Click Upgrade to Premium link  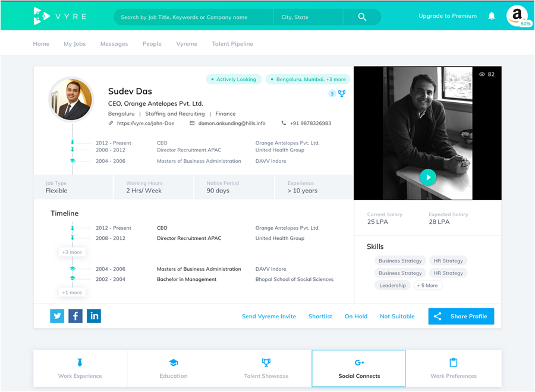448,16
